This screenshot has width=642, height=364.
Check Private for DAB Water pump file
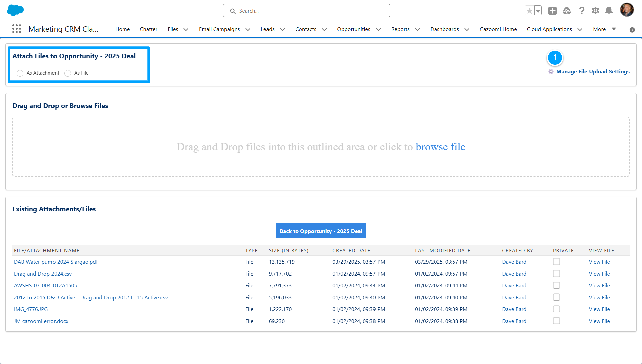point(556,262)
